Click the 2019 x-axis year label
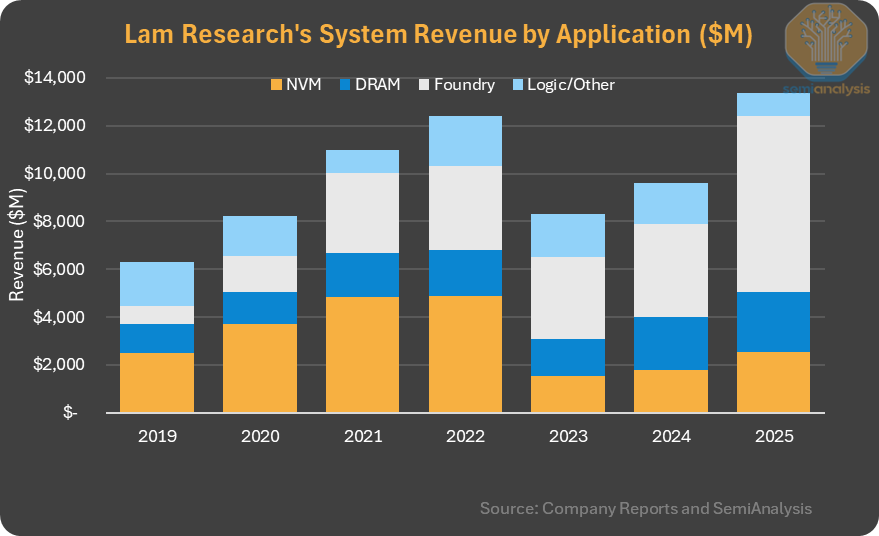879x536 pixels. [157, 436]
